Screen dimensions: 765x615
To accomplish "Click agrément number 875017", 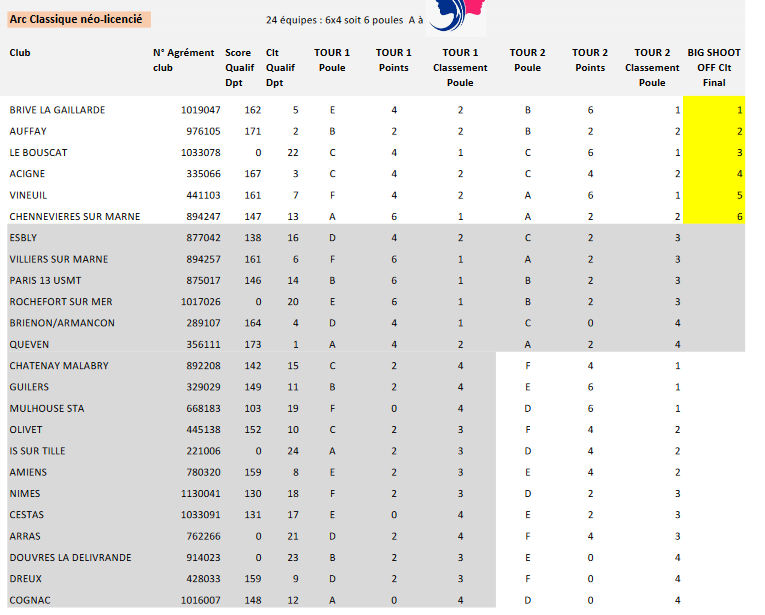I will (203, 281).
